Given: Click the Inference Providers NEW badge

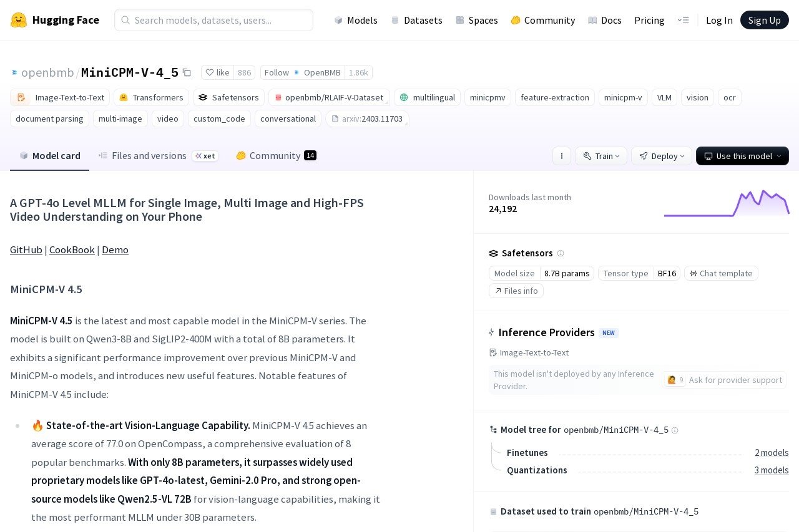Looking at the screenshot, I should coord(609,332).
